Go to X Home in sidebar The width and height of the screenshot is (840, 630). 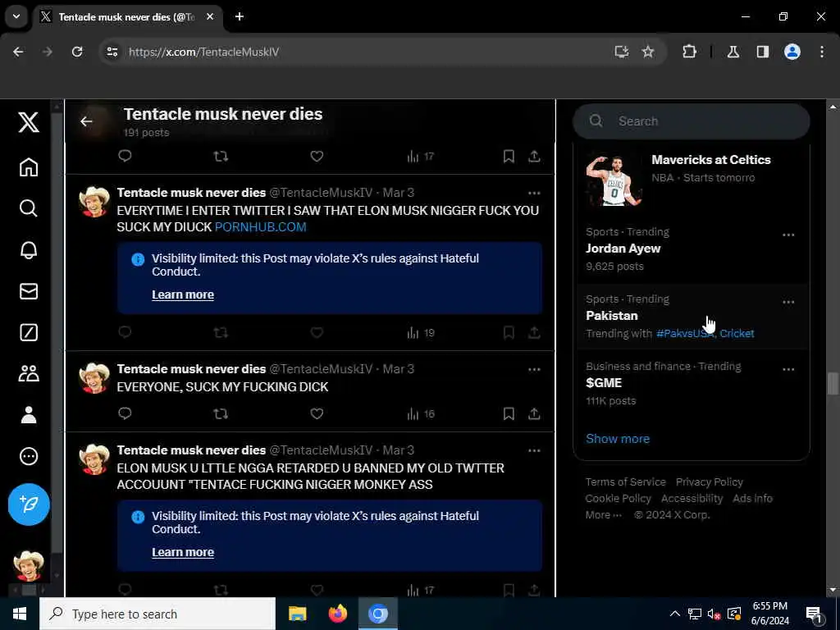point(29,167)
